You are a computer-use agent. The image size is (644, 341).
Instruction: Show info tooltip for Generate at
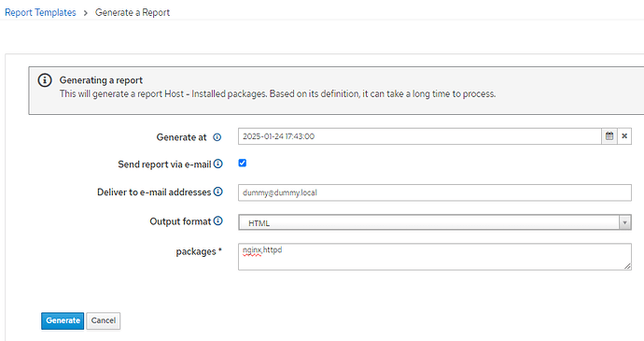217,137
